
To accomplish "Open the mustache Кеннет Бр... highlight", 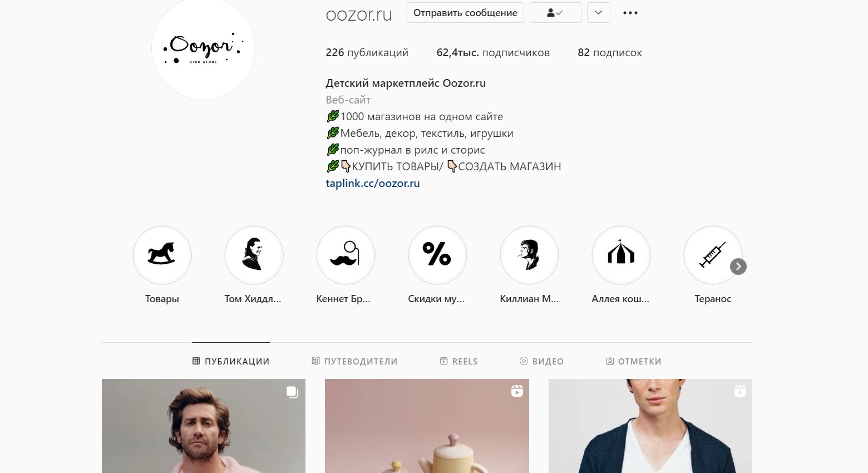I will (x=346, y=255).
